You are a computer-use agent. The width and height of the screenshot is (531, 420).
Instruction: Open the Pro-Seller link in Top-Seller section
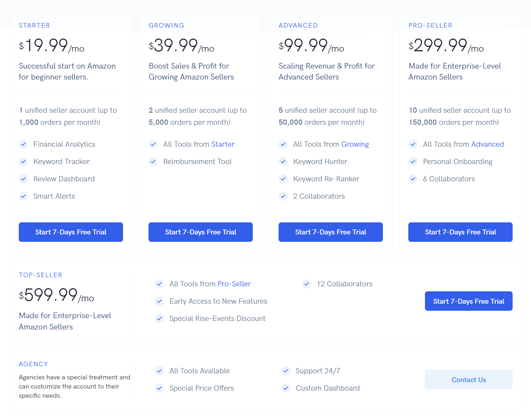point(234,284)
